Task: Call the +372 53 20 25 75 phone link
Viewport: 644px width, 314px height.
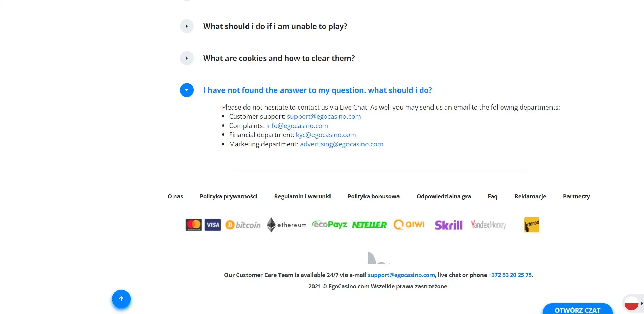Action: [510, 275]
